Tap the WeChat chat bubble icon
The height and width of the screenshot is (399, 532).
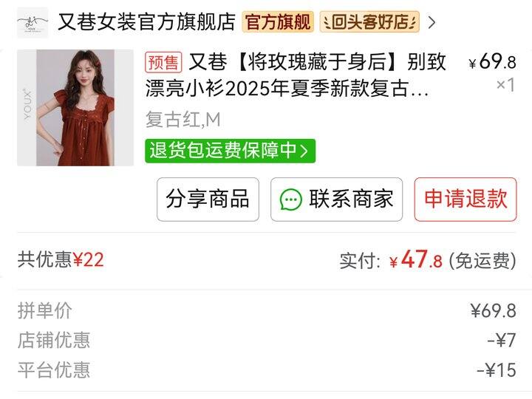291,199
